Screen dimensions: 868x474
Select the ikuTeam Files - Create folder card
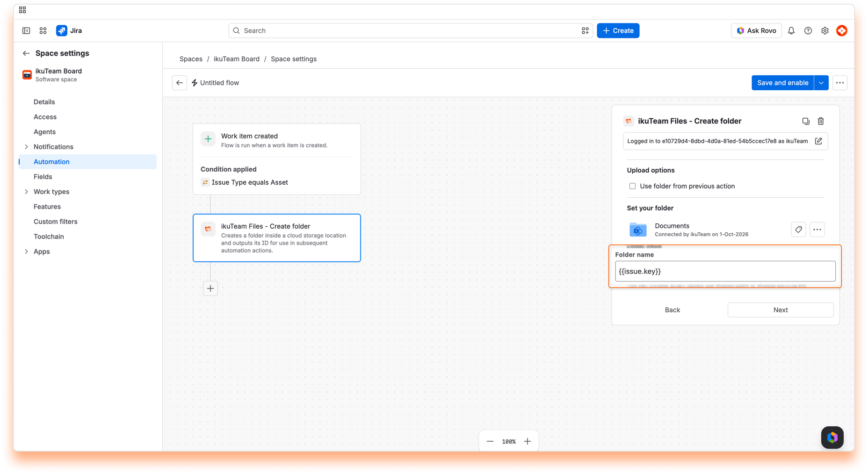pyautogui.click(x=277, y=238)
